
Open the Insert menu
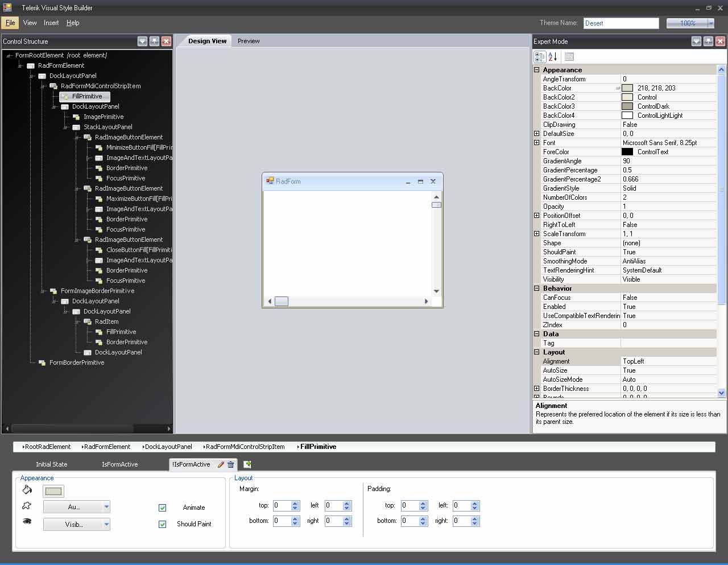(x=51, y=23)
